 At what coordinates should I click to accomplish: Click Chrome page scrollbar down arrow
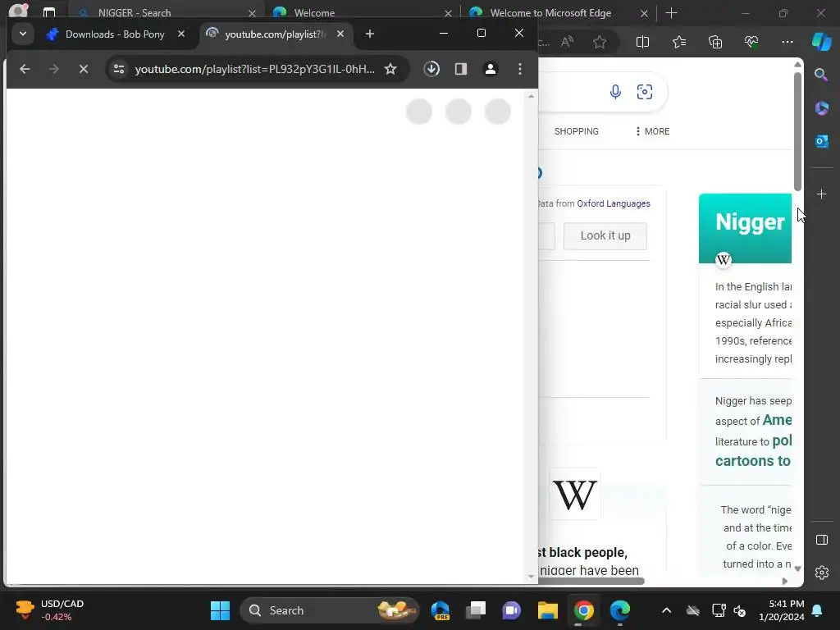(x=531, y=577)
